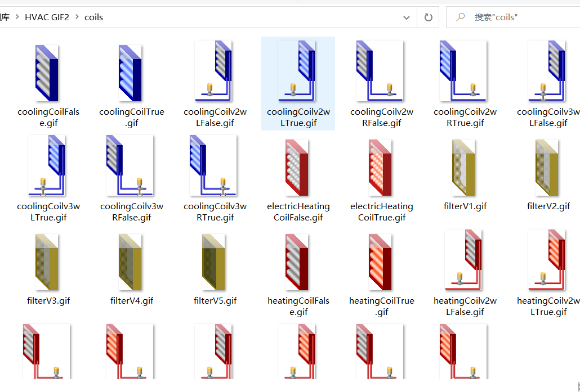
Task: Click the highlighted coolingCoilv2wLTrue.gif icon
Action: 297,70
